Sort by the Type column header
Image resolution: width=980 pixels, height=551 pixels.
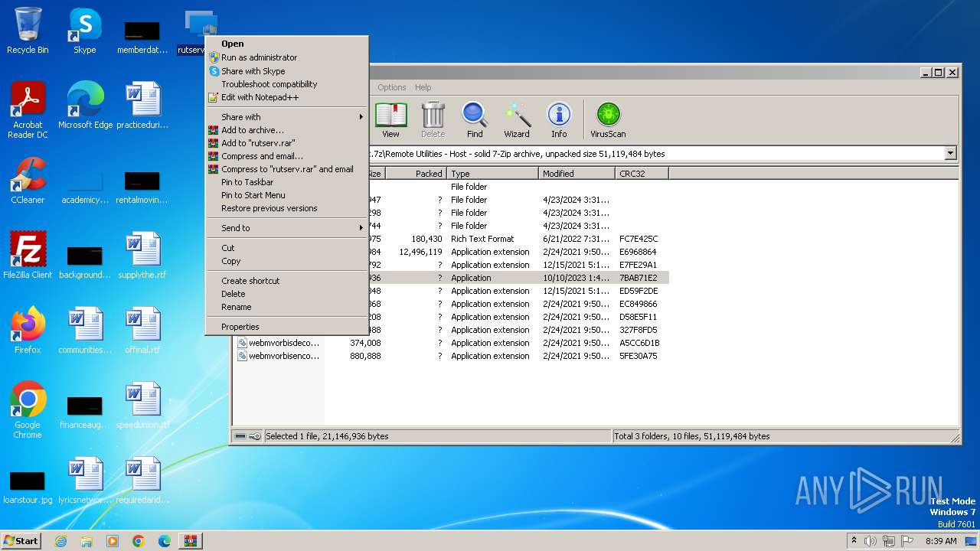[x=492, y=174]
